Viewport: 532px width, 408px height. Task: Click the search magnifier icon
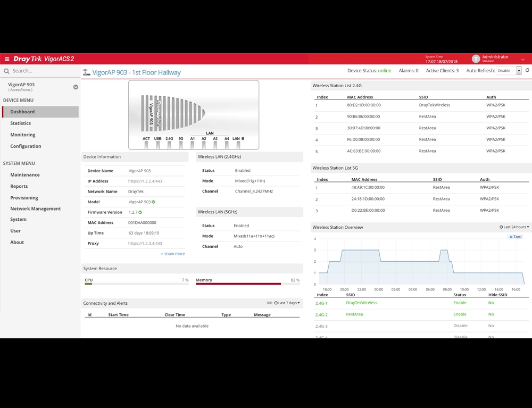[6, 71]
